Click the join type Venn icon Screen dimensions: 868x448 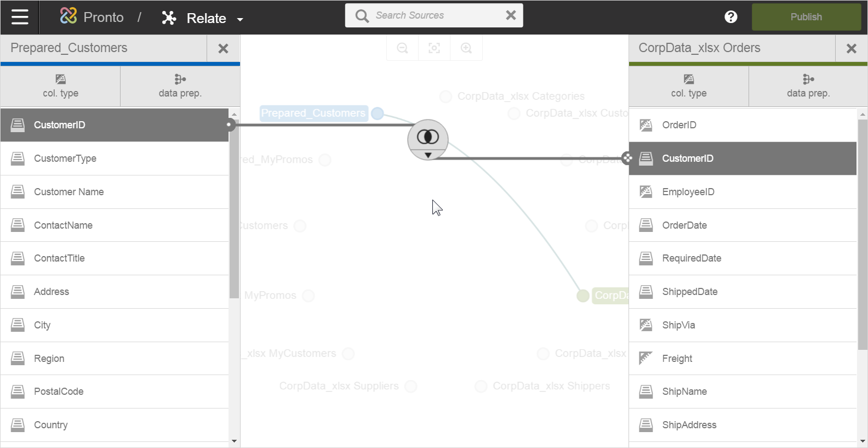[x=427, y=137]
